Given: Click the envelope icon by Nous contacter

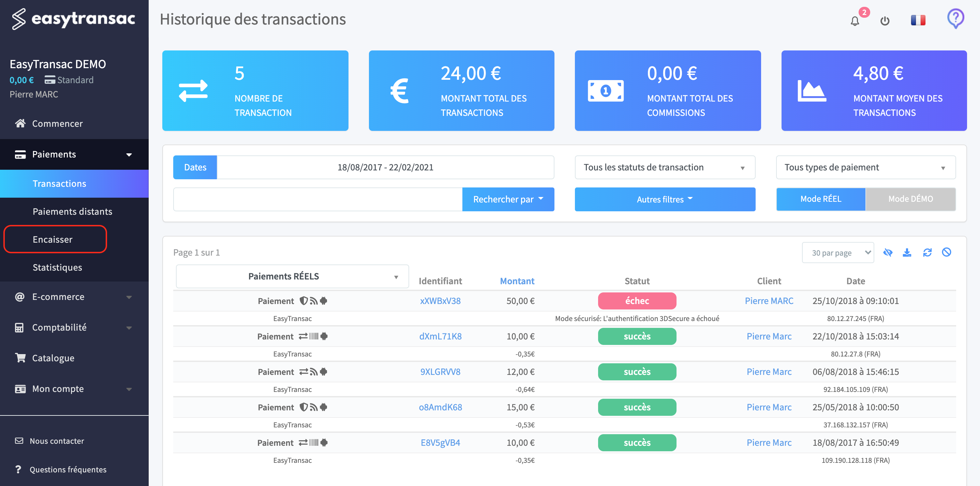Looking at the screenshot, I should coord(19,441).
